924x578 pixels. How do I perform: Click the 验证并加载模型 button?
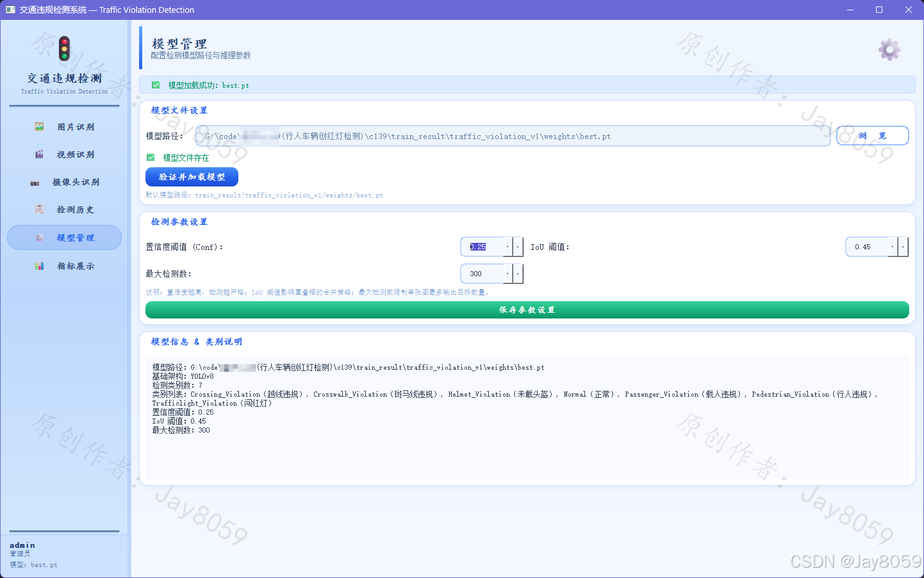point(192,177)
